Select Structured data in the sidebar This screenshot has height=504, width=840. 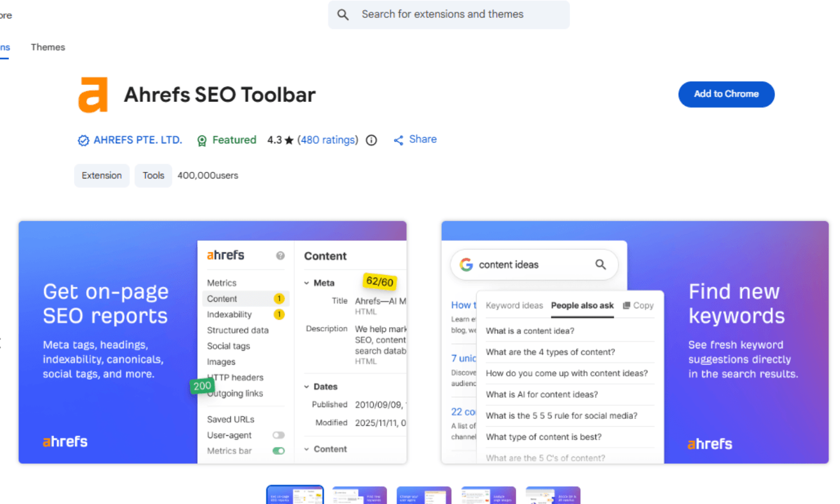point(238,330)
